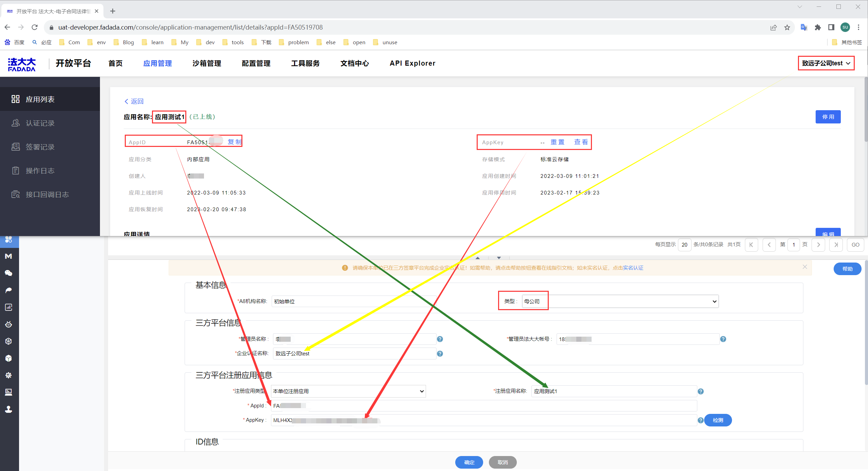This screenshot has width=868, height=471.
Task: Open browser extensions puzzle icon
Action: (818, 28)
